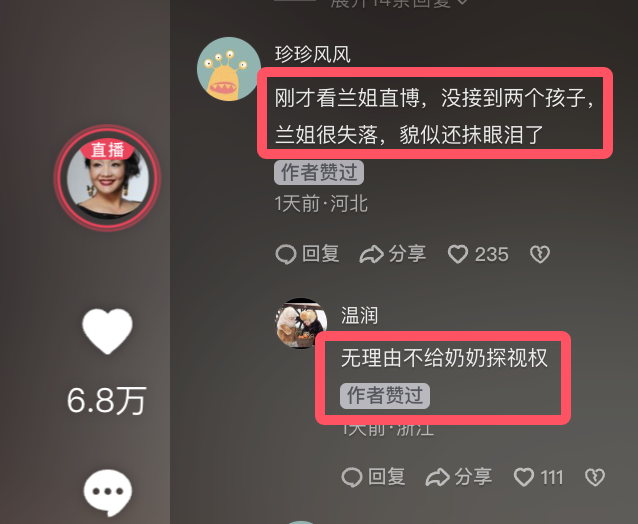Screen dimensions: 638x524
Task: Like the video with the white heart
Action: 107,331
